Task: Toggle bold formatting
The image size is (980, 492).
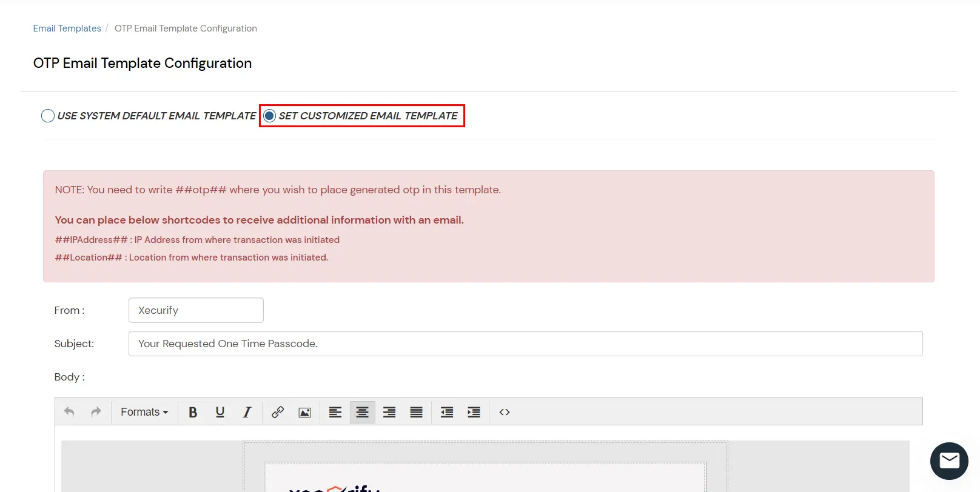Action: tap(193, 412)
